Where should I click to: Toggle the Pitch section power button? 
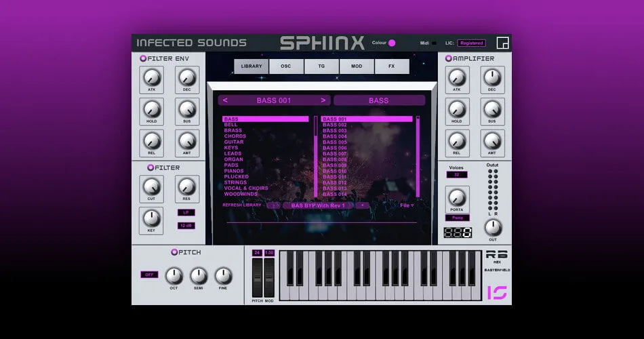click(x=174, y=252)
